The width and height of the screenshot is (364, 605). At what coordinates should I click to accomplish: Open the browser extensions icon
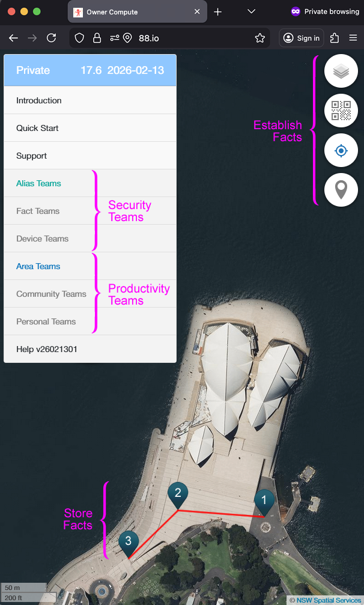click(335, 38)
